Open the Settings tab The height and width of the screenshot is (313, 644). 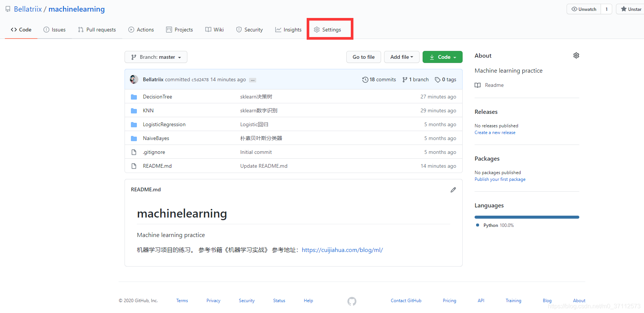[328, 30]
